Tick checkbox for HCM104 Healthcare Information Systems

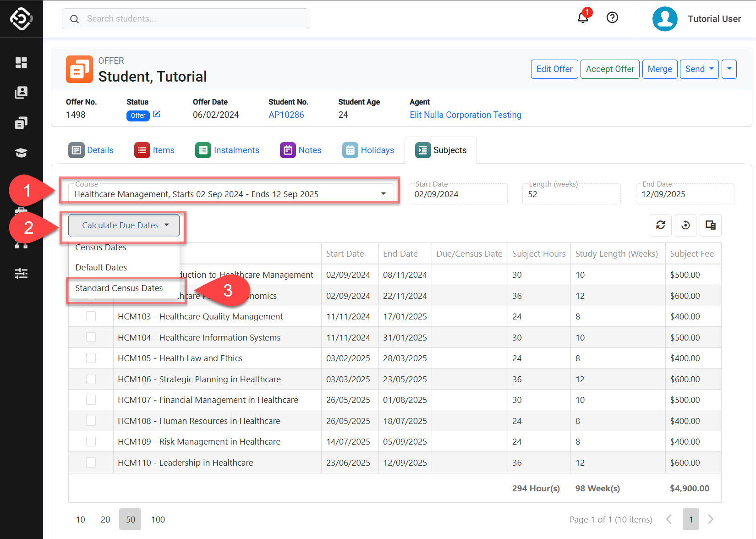[91, 337]
